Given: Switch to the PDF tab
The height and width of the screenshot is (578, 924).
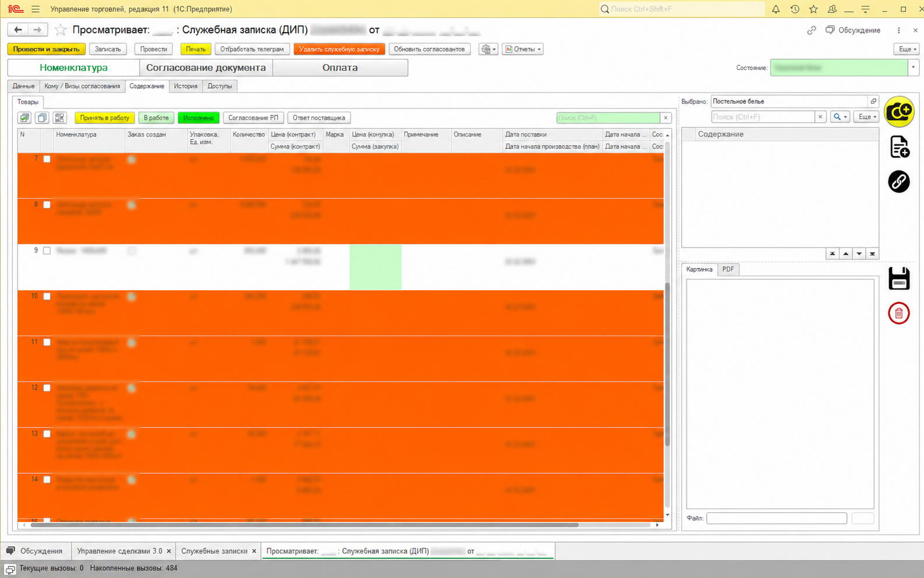Looking at the screenshot, I should [x=728, y=269].
